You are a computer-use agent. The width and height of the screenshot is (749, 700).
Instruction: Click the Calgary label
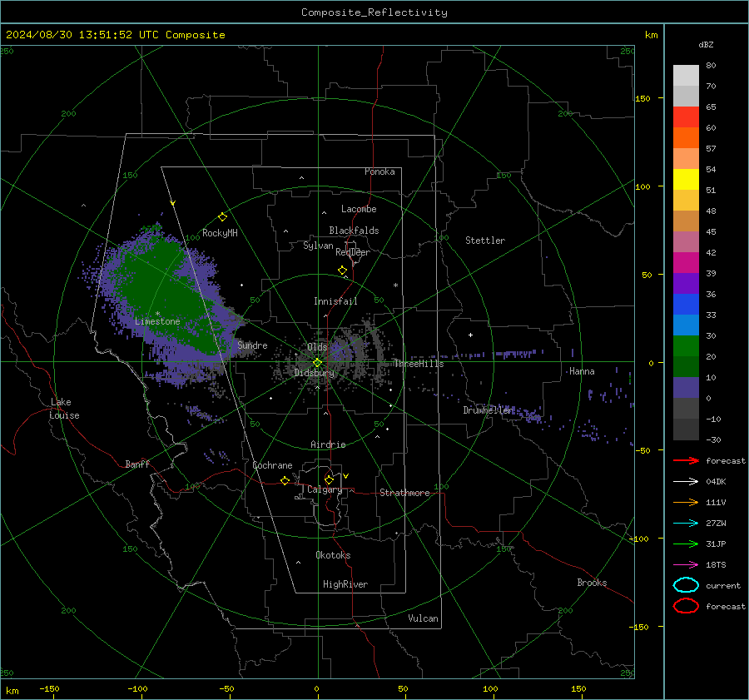tap(325, 489)
